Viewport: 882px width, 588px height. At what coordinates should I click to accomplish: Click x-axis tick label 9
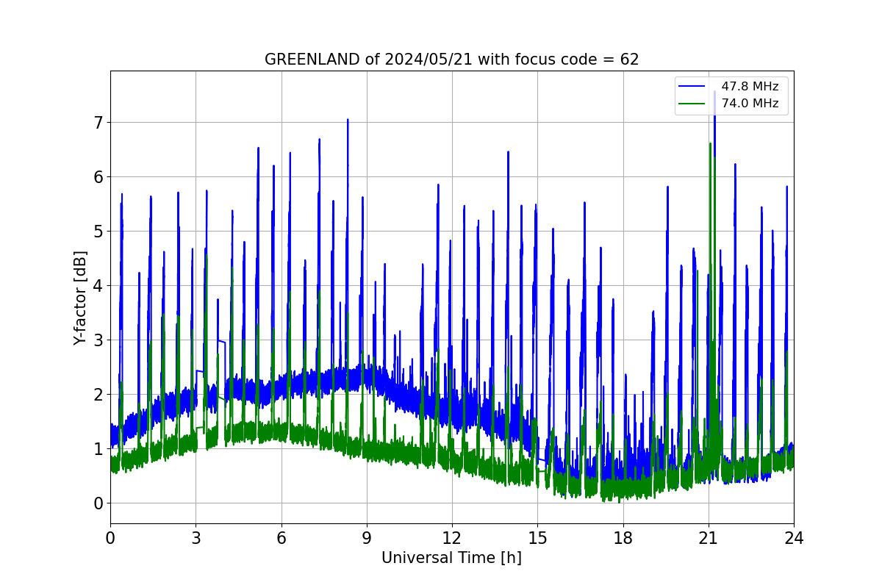coord(367,538)
